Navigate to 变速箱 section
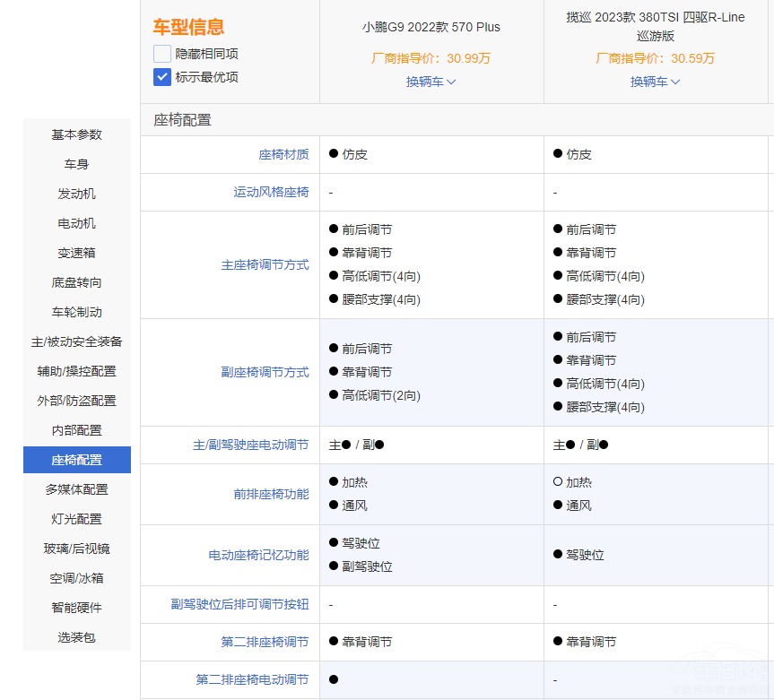Image resolution: width=774 pixels, height=700 pixels. [77, 253]
